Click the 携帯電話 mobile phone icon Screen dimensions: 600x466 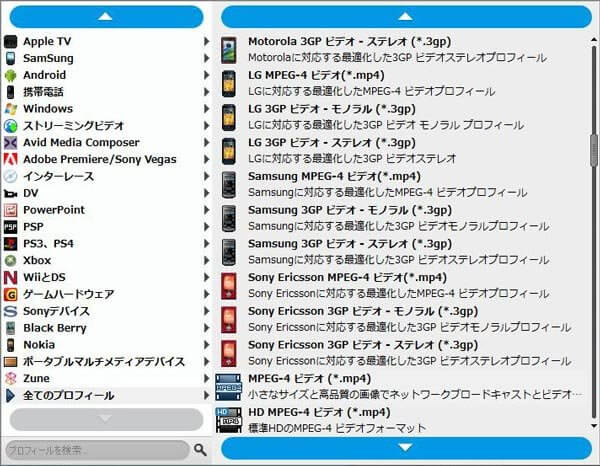(11, 92)
